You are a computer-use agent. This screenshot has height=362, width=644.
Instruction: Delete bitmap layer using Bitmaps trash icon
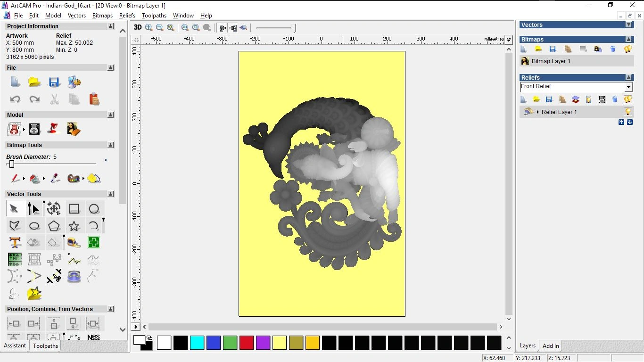click(x=613, y=49)
